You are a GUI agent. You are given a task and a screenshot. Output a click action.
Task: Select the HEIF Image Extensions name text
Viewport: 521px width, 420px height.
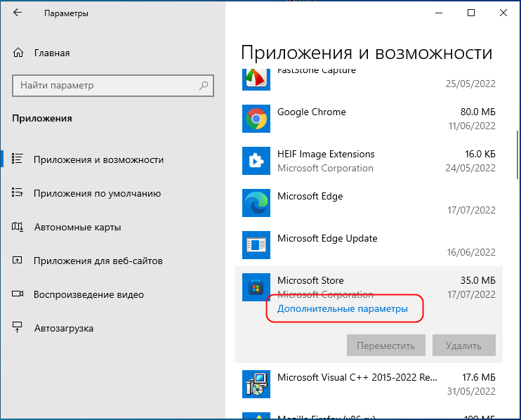pos(326,155)
